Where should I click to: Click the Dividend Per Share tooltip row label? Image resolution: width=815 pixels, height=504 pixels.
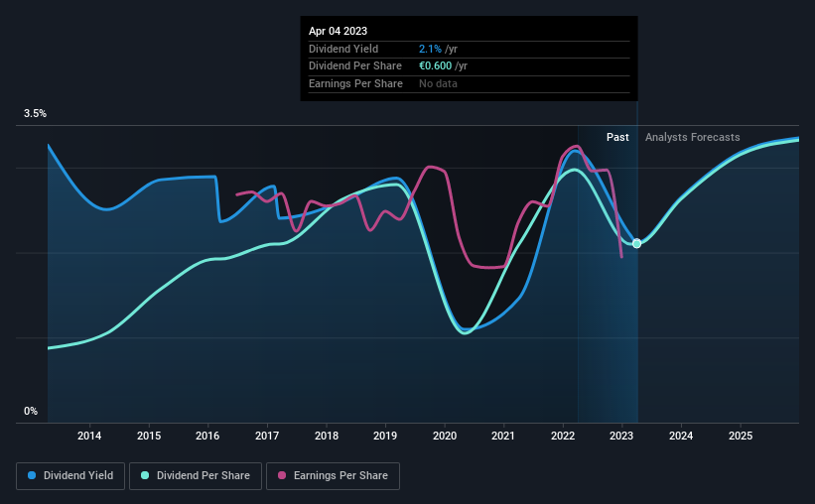pos(355,66)
